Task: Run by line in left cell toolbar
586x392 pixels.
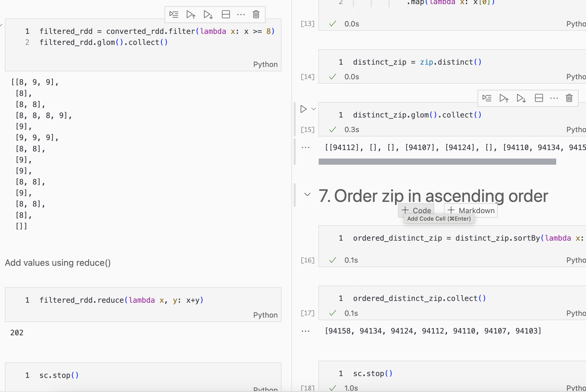Action: (x=174, y=14)
